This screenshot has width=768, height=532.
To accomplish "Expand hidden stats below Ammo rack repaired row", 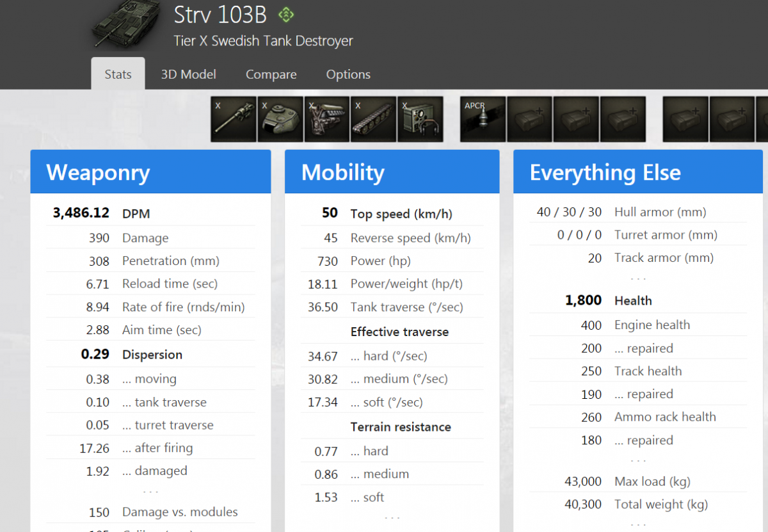I will 638,460.
